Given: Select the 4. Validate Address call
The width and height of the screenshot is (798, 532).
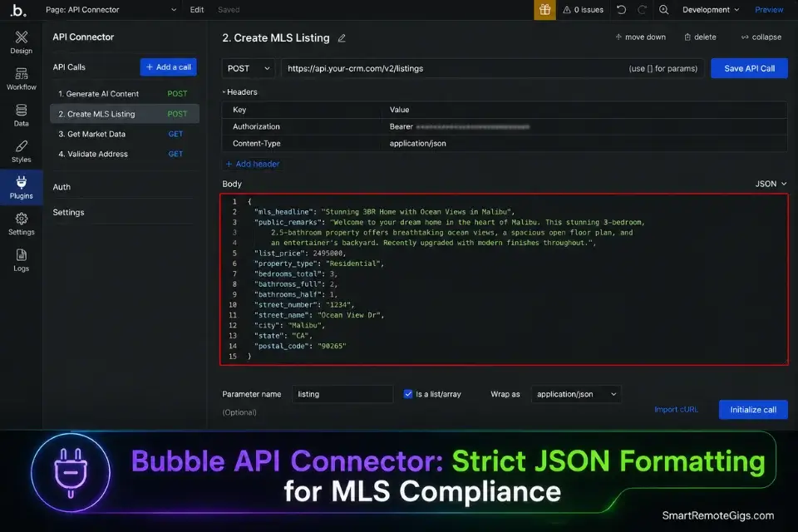Looking at the screenshot, I should pyautogui.click(x=125, y=154).
